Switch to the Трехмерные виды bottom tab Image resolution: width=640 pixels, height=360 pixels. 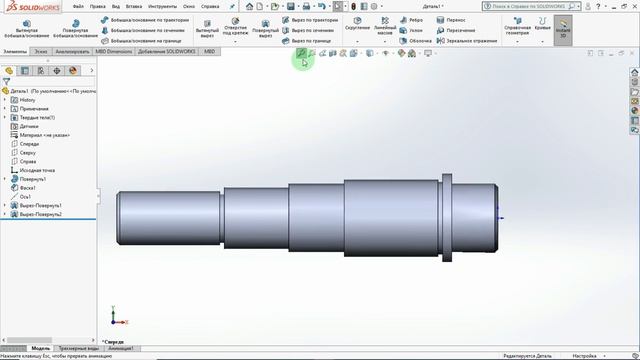click(x=79, y=349)
